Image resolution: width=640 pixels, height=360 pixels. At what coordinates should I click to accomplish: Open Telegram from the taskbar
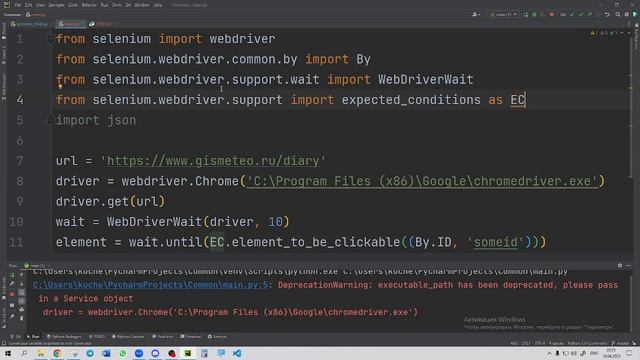pyautogui.click(x=90, y=353)
